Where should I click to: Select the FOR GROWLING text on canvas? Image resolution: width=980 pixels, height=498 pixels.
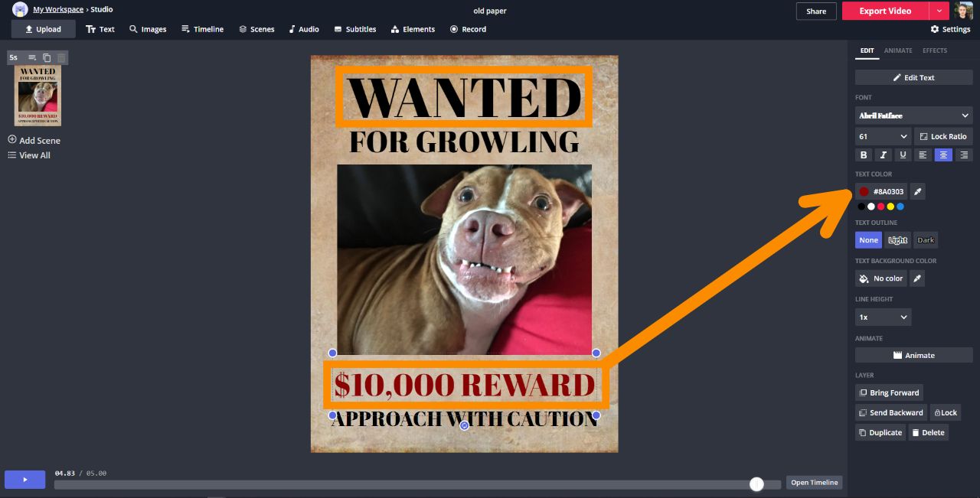464,142
